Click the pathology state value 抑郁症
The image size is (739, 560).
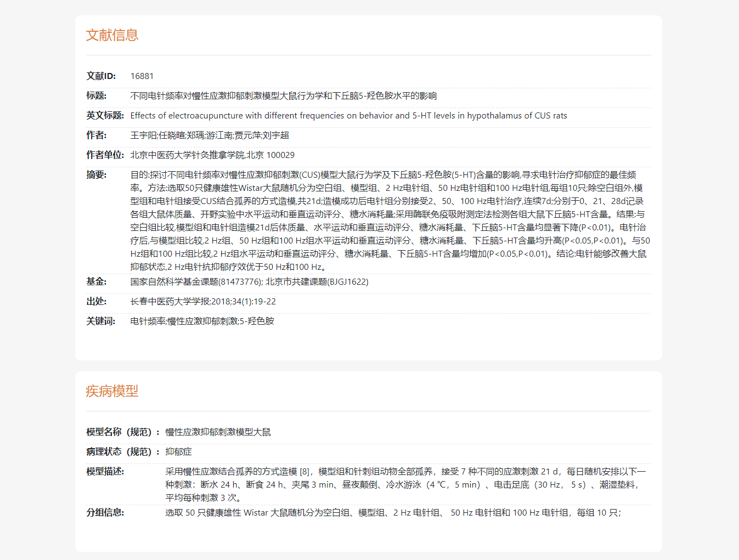[178, 452]
